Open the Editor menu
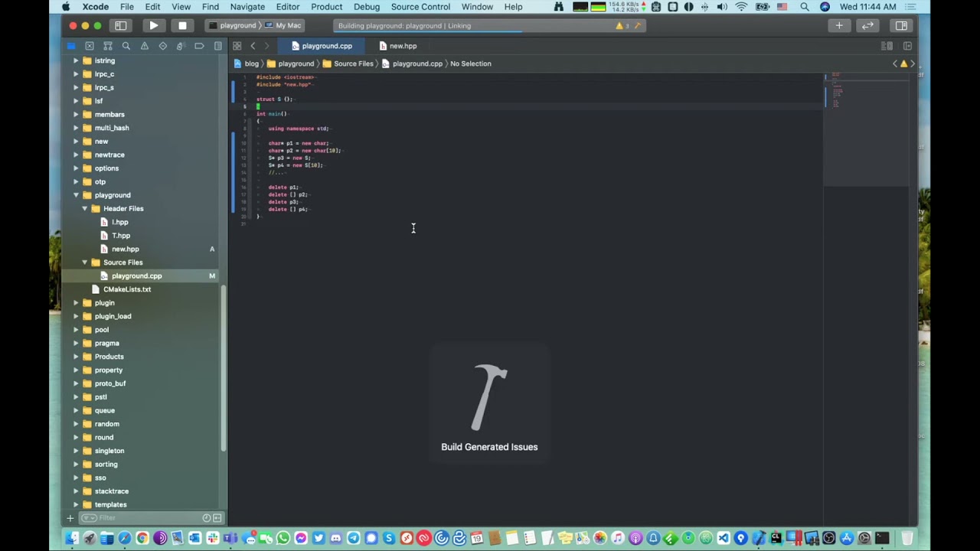The height and width of the screenshot is (551, 980). tap(288, 7)
